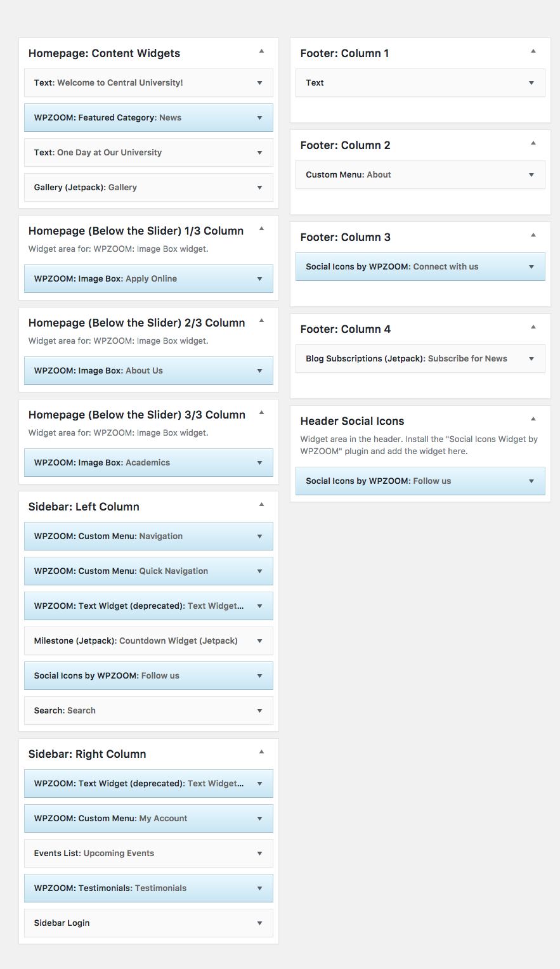
Task: Expand the Featured Category: News widget dropdown
Action: coord(259,118)
